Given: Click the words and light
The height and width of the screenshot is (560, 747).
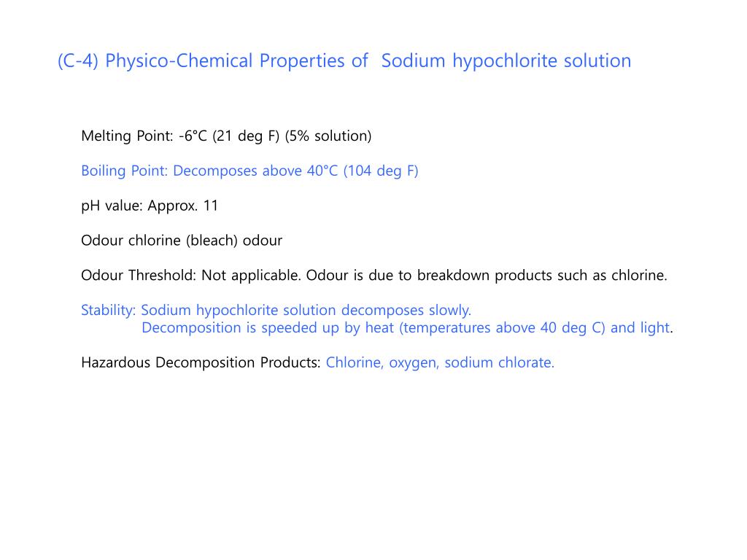Looking at the screenshot, I should tap(640, 328).
